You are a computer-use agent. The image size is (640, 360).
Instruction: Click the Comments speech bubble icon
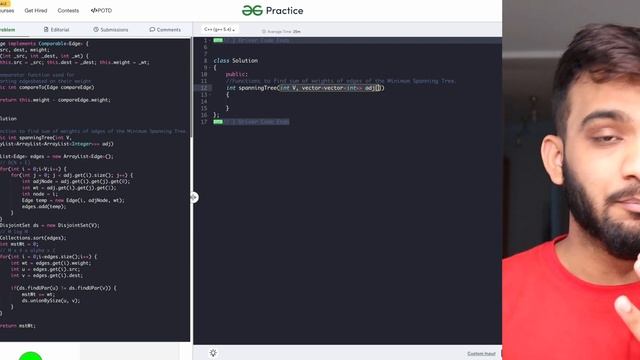pyautogui.click(x=152, y=29)
